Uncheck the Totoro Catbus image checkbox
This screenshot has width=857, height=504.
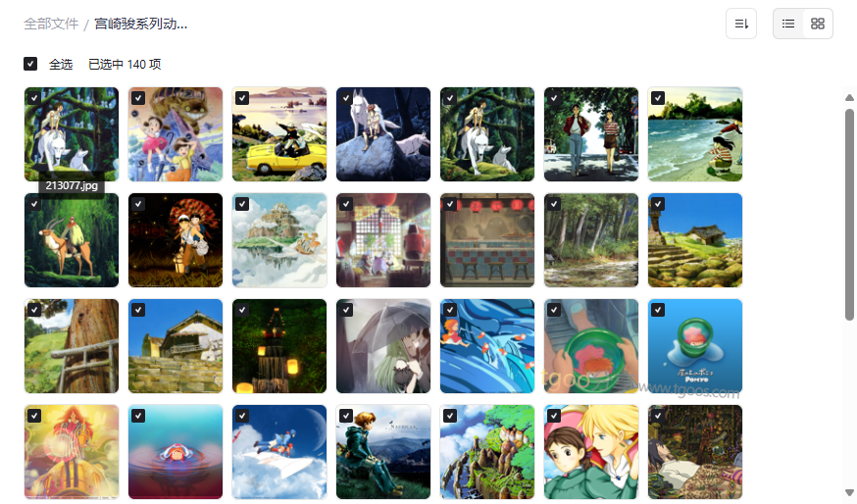(x=138, y=98)
